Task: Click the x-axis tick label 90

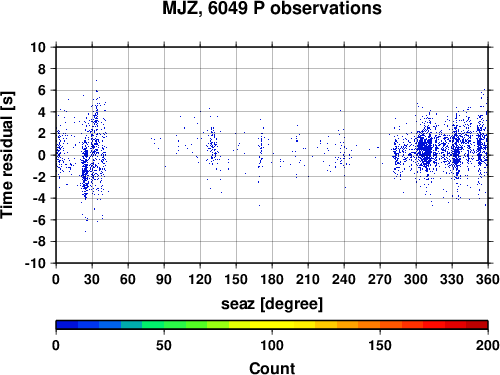Action: click(164, 279)
